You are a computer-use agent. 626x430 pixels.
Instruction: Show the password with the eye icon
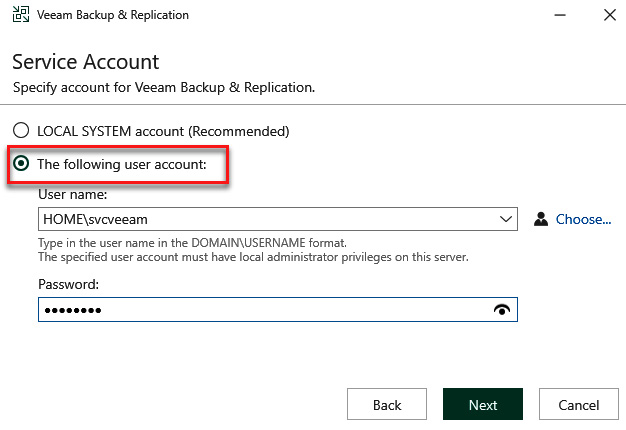coord(502,309)
